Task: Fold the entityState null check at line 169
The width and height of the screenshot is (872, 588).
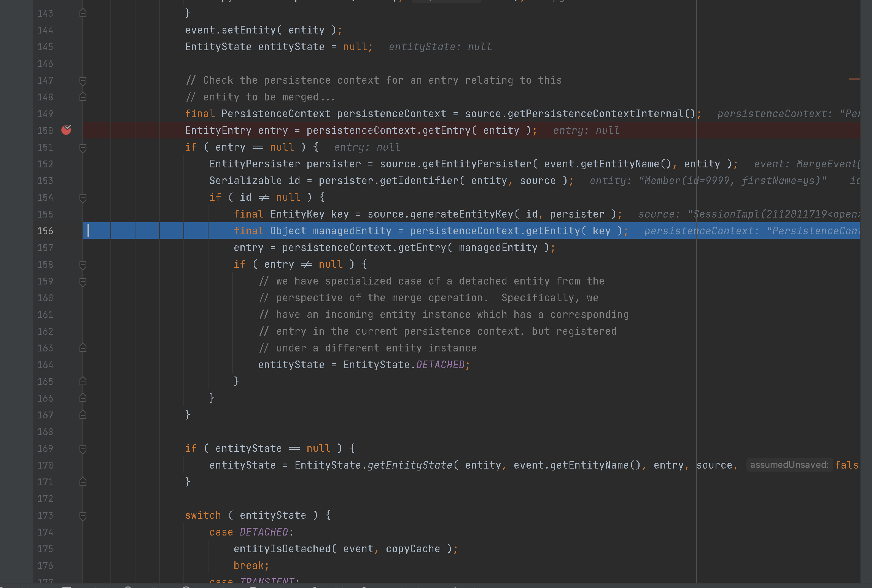Action: click(83, 449)
